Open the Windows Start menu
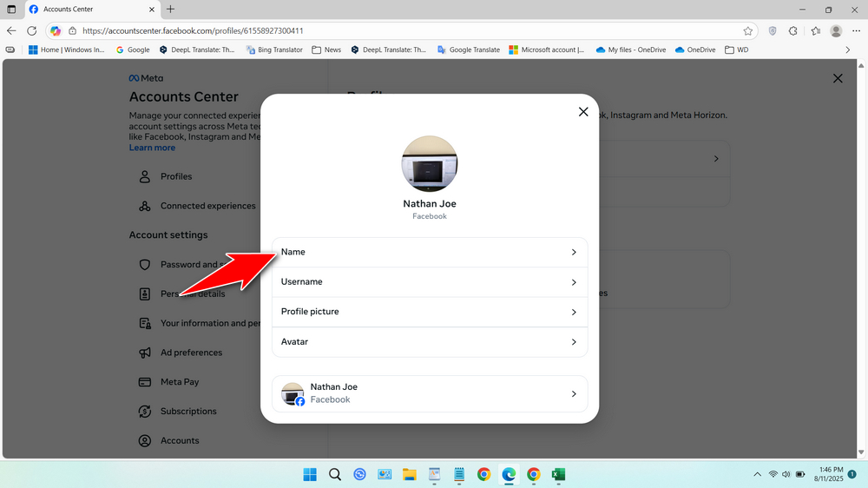 [x=310, y=474]
